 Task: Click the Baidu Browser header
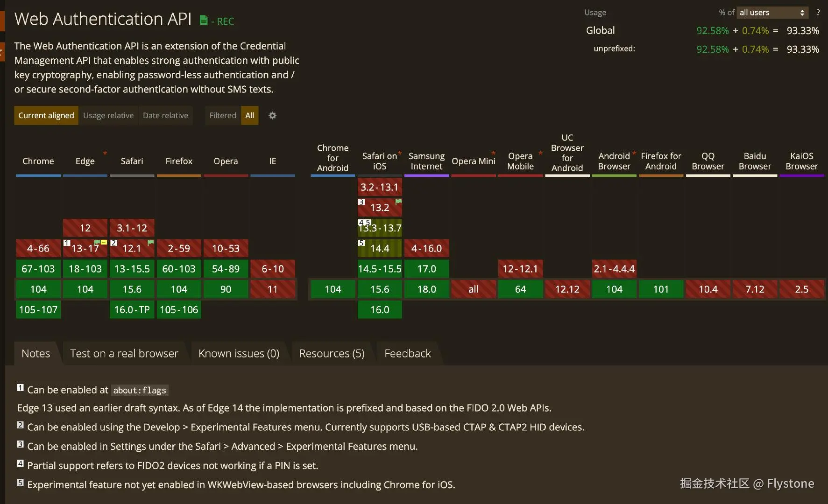pos(755,161)
